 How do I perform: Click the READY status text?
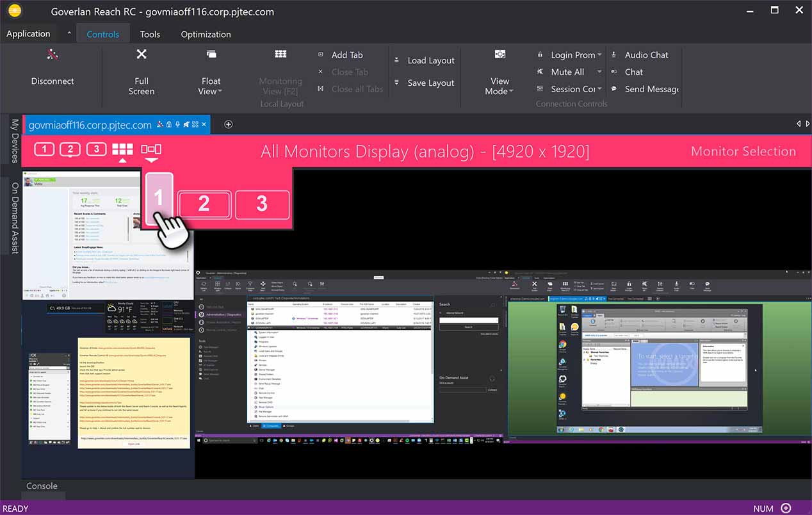[16, 509]
